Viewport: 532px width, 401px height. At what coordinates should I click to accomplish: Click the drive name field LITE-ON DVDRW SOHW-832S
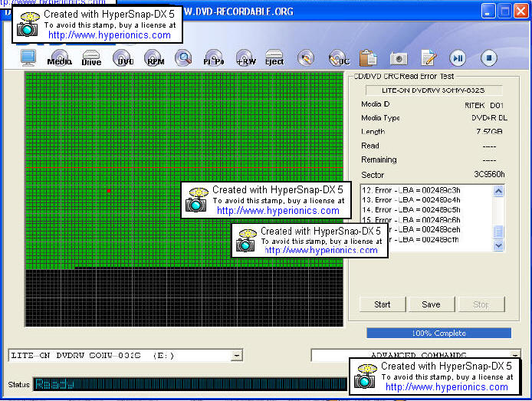[434, 90]
